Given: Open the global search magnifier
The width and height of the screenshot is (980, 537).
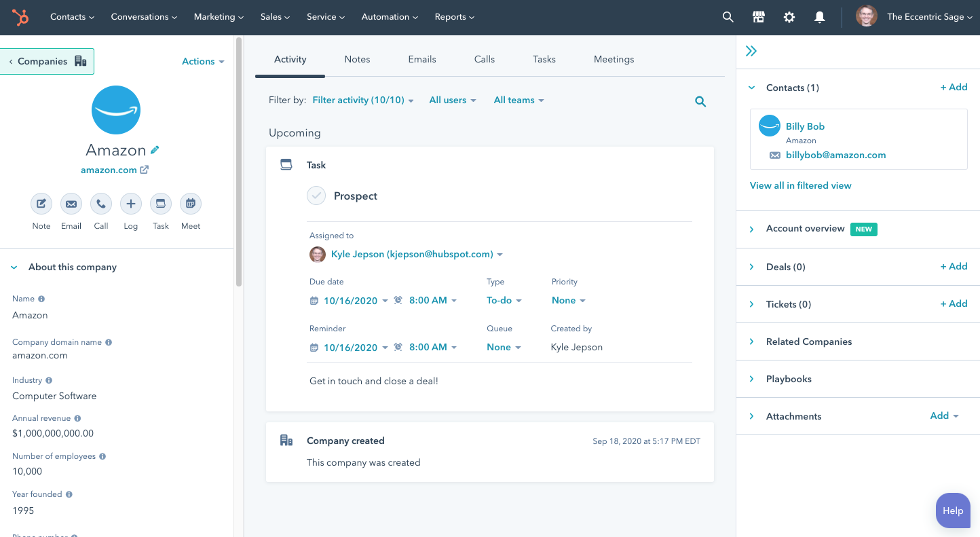Looking at the screenshot, I should tap(728, 16).
